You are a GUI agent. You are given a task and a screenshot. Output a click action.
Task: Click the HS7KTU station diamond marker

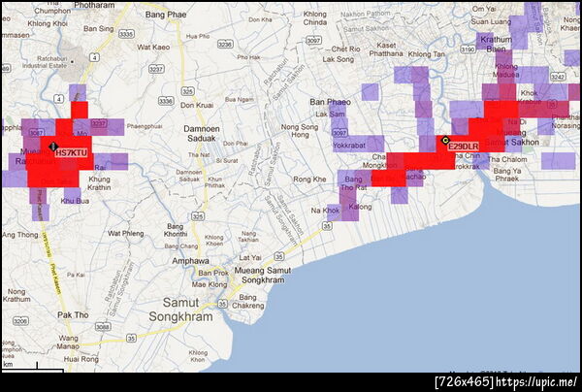coord(53,147)
